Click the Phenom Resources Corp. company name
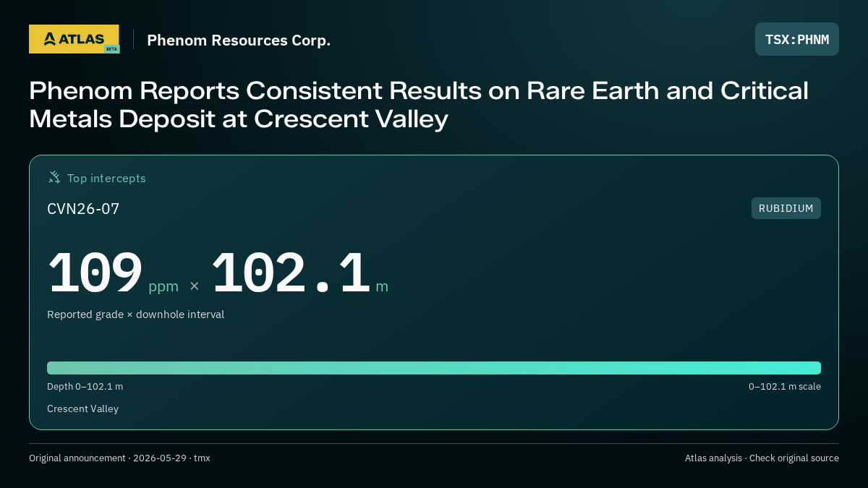The height and width of the screenshot is (488, 868). tap(239, 40)
